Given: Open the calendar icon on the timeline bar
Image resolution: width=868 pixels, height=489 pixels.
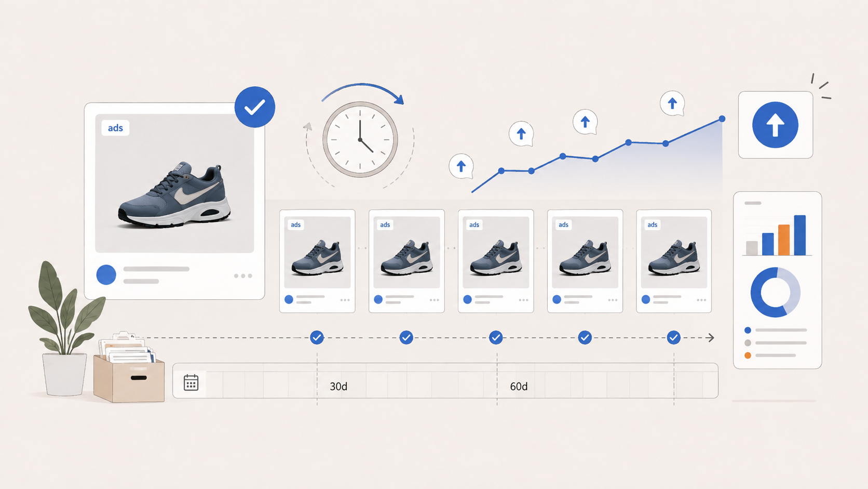Looking at the screenshot, I should point(191,383).
